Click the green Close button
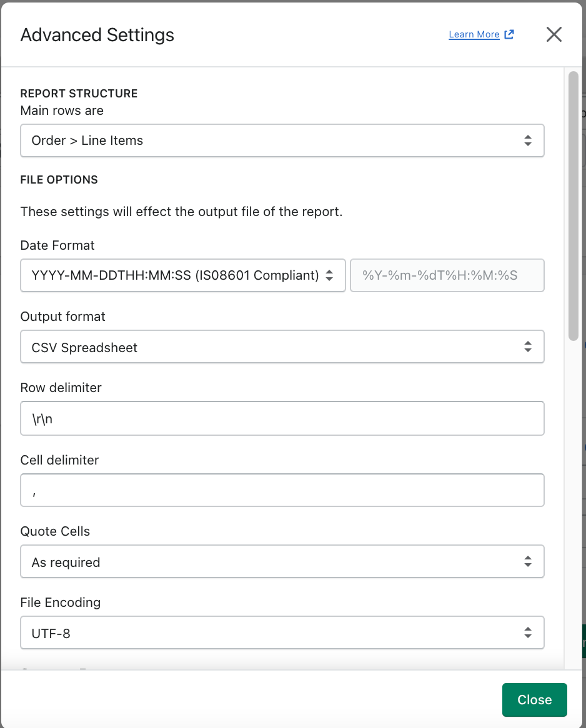Viewport: 586px width, 728px height. click(534, 700)
